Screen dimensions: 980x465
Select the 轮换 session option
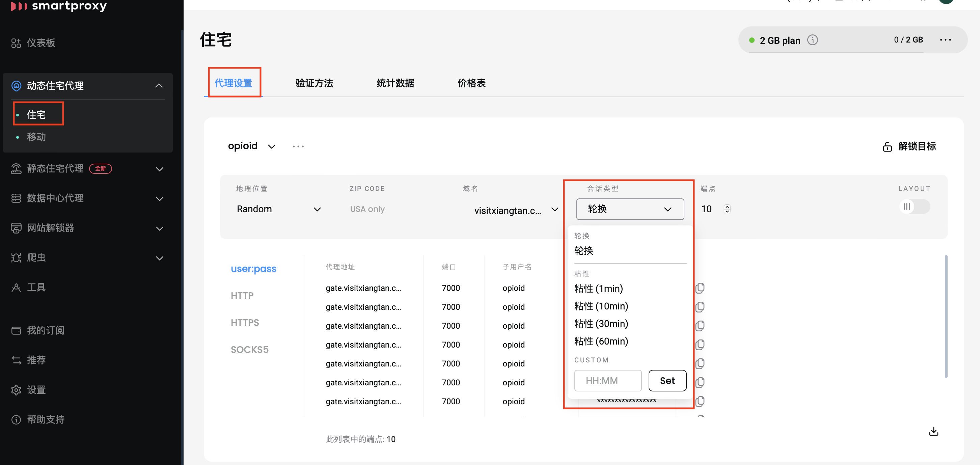pyautogui.click(x=583, y=250)
